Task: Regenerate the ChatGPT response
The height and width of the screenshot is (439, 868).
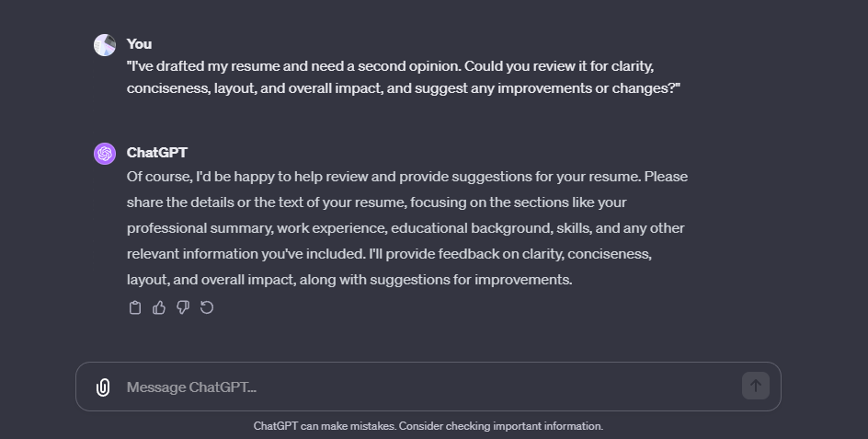Action: (207, 307)
